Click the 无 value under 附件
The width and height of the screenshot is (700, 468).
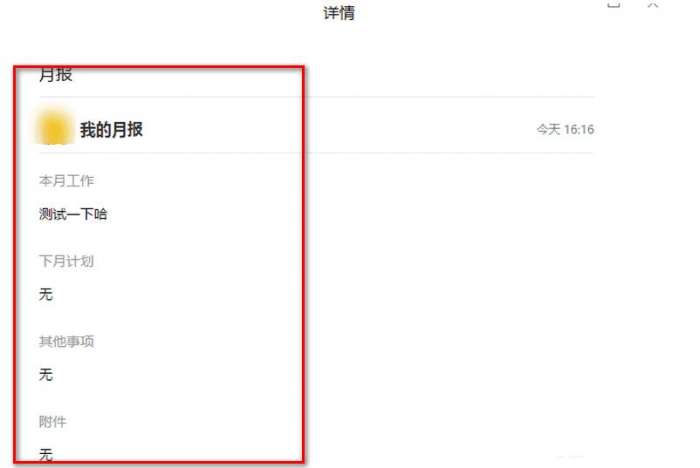(x=46, y=455)
